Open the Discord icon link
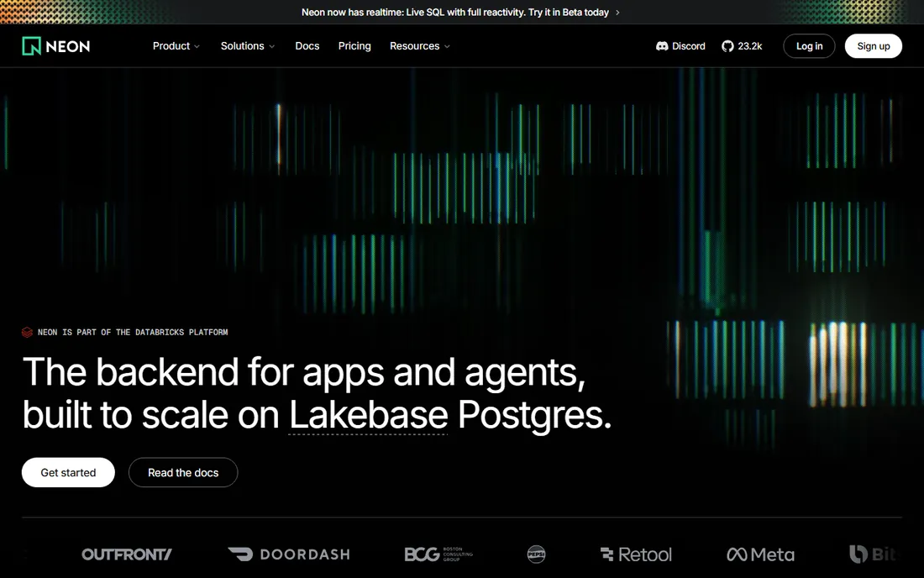Image resolution: width=924 pixels, height=578 pixels. (662, 46)
